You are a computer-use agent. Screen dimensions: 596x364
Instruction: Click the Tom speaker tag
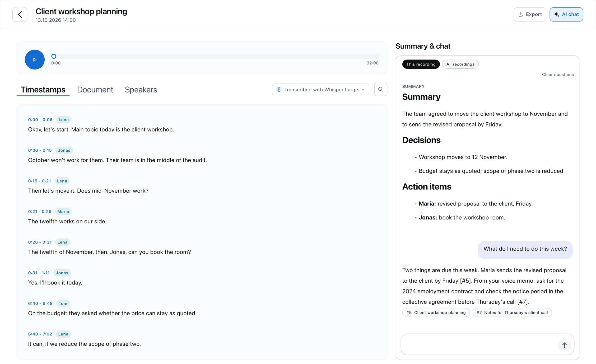(63, 304)
